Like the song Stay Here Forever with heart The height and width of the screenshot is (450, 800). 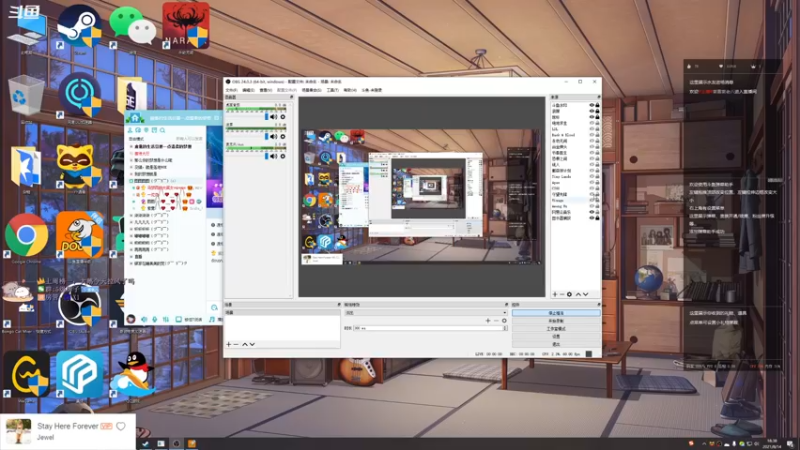120,426
